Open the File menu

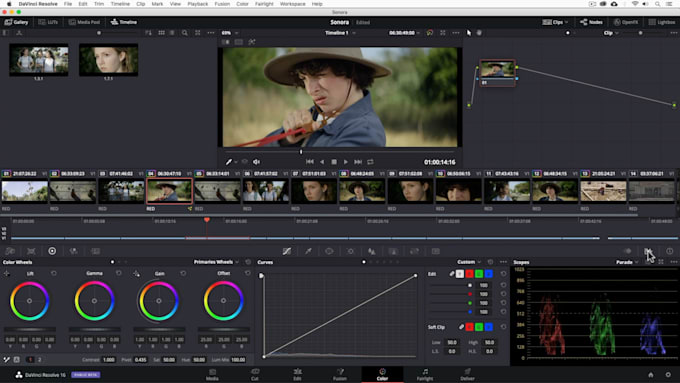(68, 4)
